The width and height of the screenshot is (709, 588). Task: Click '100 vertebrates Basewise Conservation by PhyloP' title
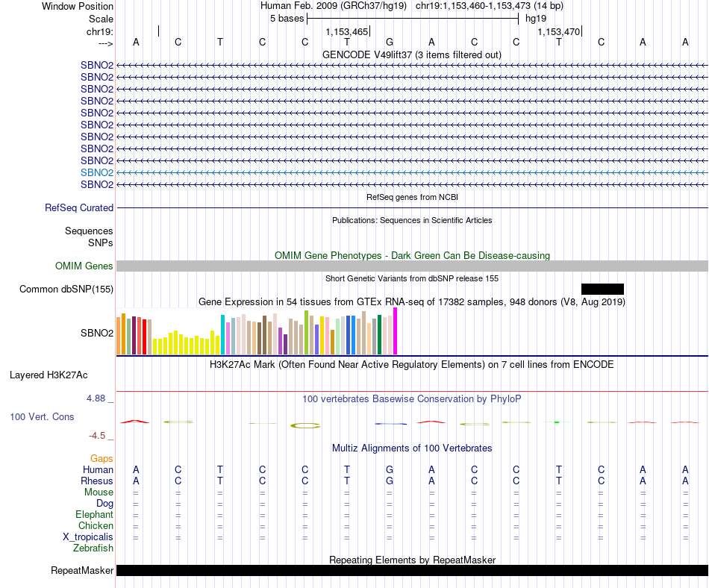point(411,398)
